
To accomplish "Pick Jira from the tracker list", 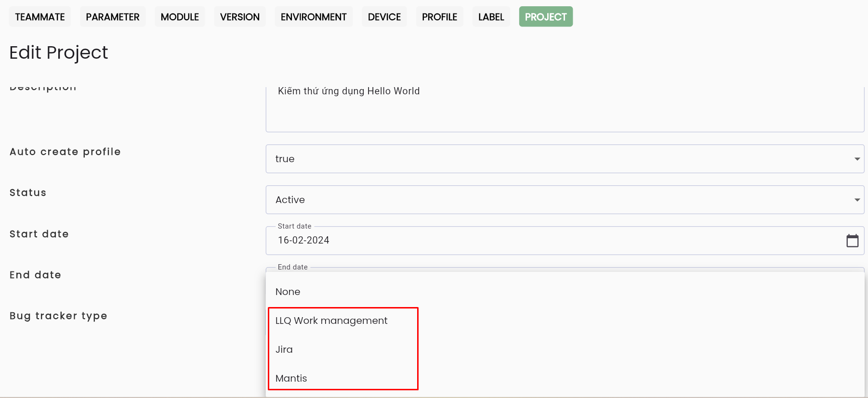I will click(565, 349).
